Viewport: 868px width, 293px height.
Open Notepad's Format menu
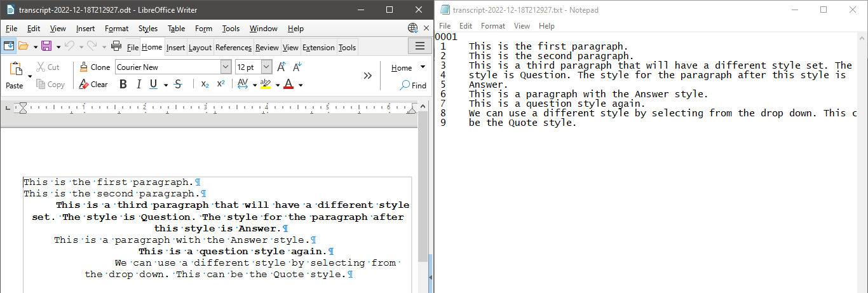pyautogui.click(x=493, y=26)
